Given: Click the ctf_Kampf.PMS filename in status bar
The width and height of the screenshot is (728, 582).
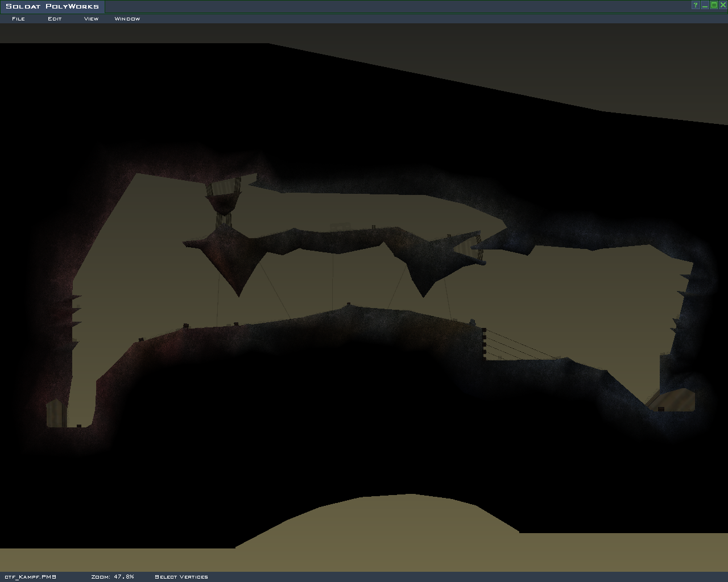Looking at the screenshot, I should click(x=30, y=577).
